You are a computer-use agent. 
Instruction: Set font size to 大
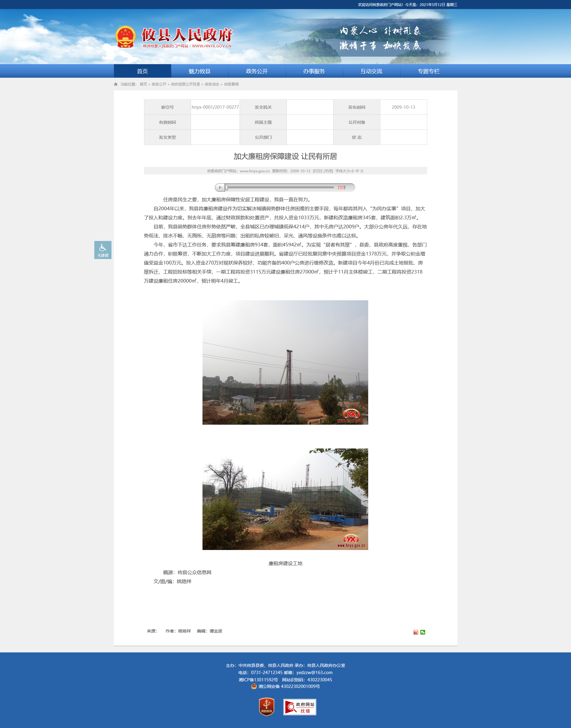[362, 171]
